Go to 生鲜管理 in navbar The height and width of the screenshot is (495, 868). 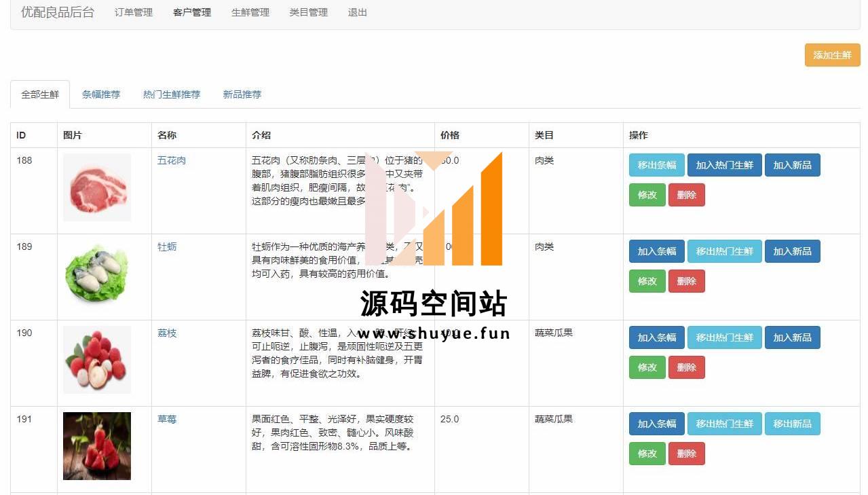point(250,12)
